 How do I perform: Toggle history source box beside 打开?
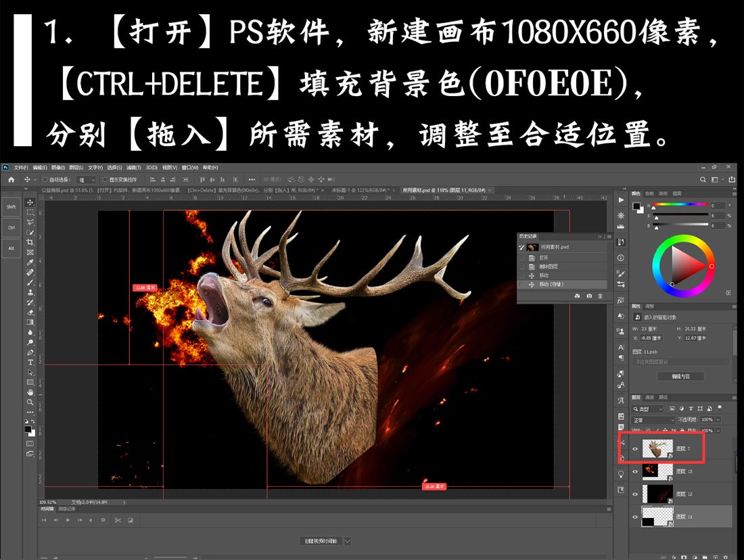tap(522, 258)
